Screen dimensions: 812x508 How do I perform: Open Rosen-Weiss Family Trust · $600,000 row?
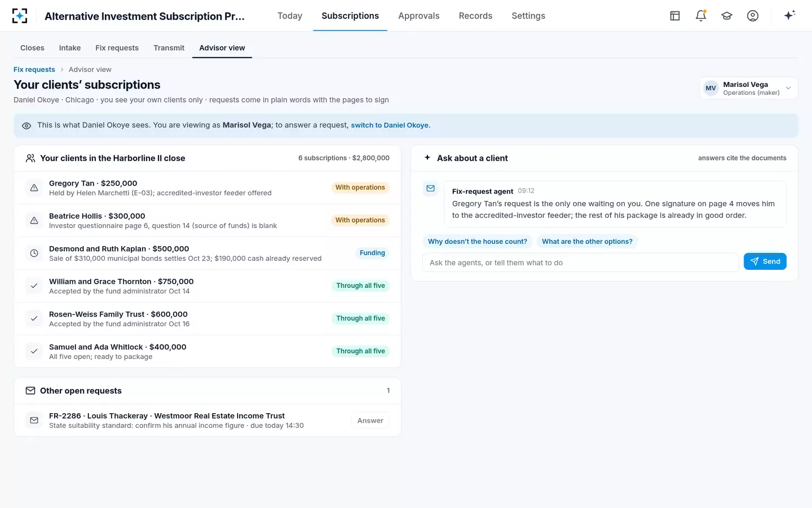(208, 319)
